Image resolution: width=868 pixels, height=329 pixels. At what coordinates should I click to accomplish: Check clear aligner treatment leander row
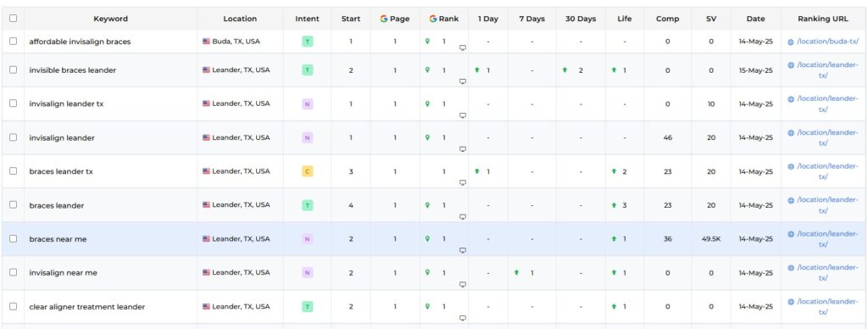click(14, 306)
